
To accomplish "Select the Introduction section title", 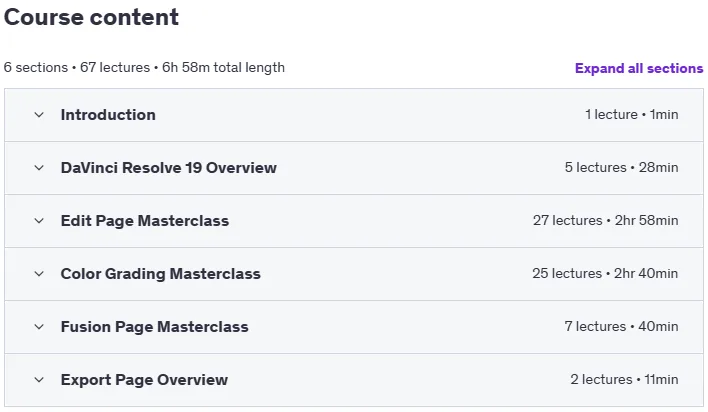I will pos(108,115).
